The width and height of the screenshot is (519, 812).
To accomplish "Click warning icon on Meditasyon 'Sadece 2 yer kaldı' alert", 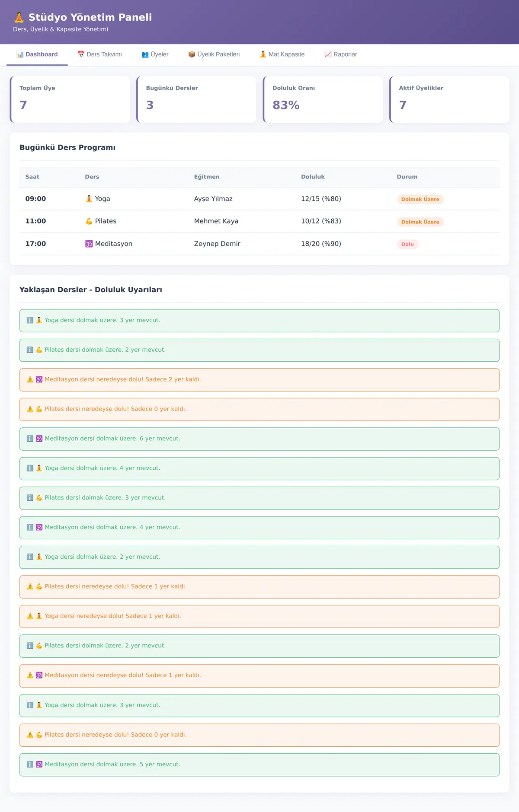I will 30,379.
